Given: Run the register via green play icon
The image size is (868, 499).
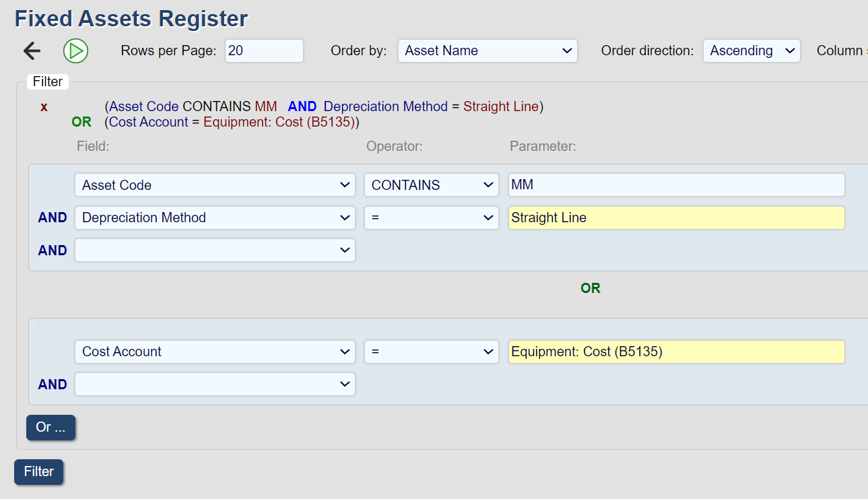Looking at the screenshot, I should click(x=75, y=51).
